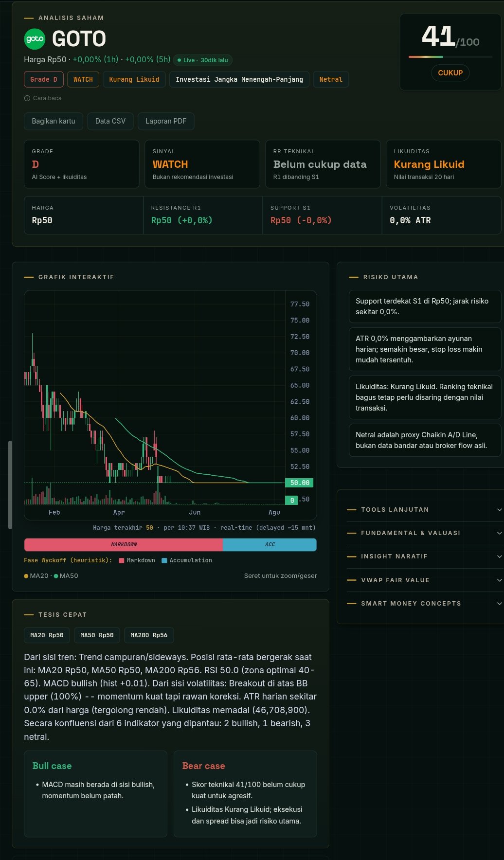Click the Seret untuk zoom/geser hint text

point(280,576)
